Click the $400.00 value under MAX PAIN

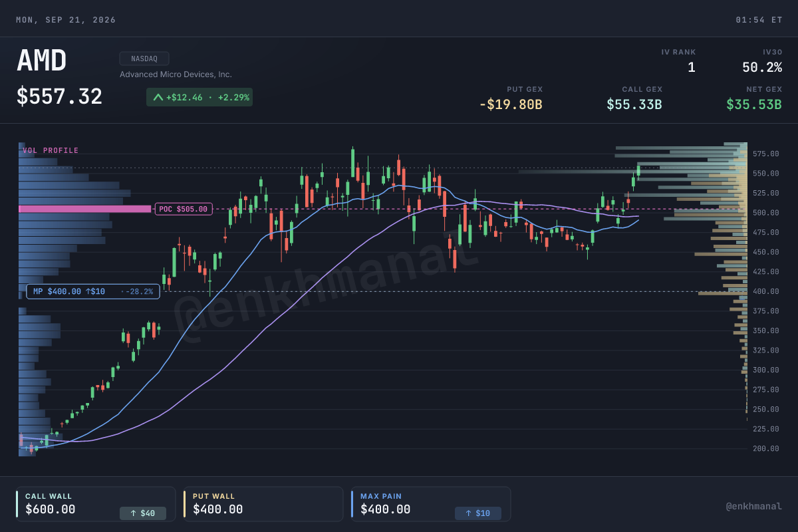point(386,510)
